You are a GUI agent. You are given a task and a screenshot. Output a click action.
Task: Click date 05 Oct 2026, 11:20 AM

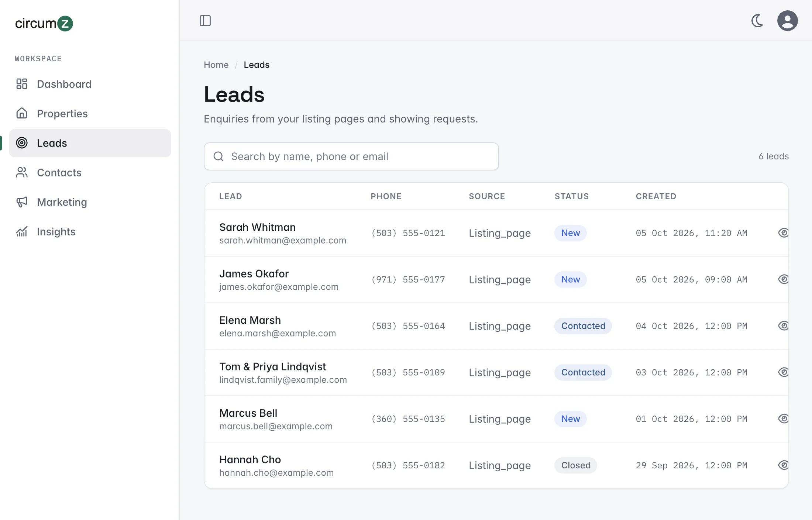[691, 233]
